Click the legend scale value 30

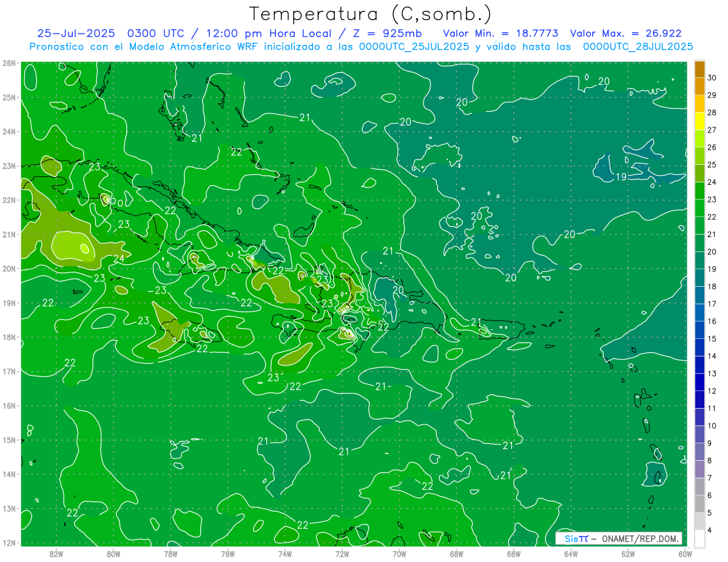712,78
